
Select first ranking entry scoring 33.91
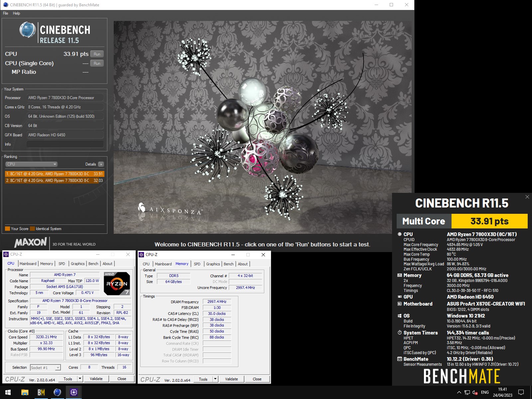point(55,174)
